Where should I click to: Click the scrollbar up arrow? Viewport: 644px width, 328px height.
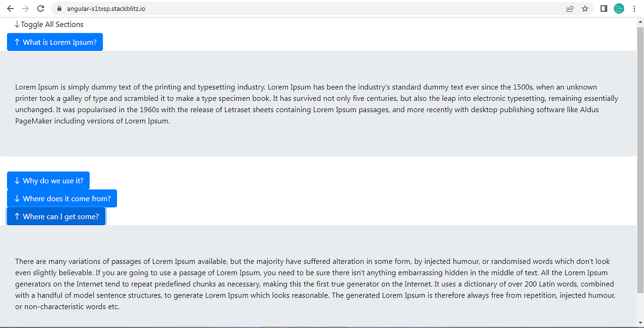click(640, 22)
